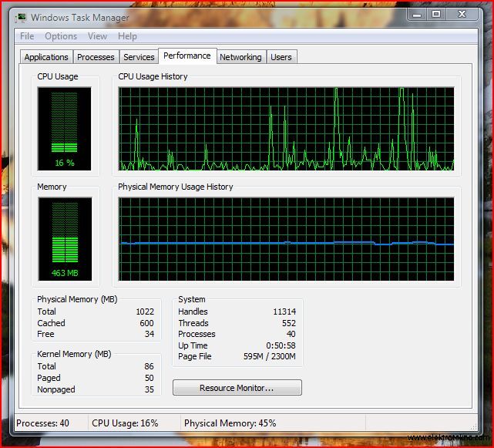494x448 pixels.
Task: Click status bar 'Physical Memory: 45%' entry
Action: coord(230,423)
